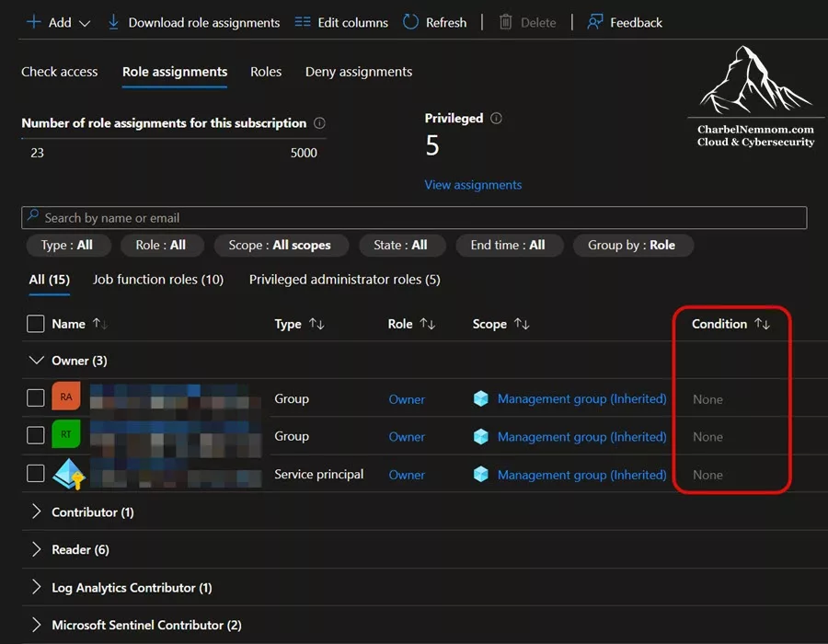Click the Delete trash icon
The image size is (828, 644).
[x=505, y=22]
